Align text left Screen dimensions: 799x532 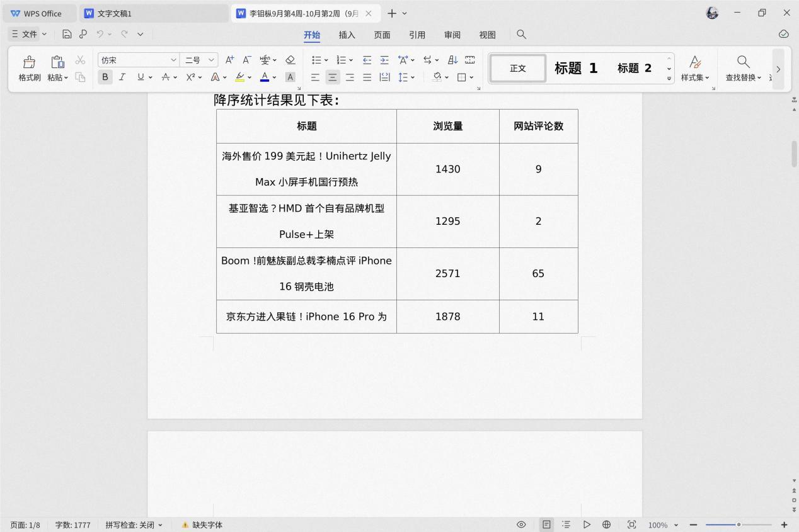coord(315,77)
